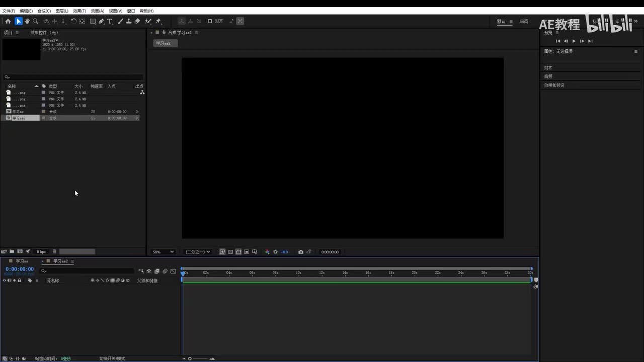Open the 文件(F) menu
The image size is (644, 362).
pyautogui.click(x=9, y=11)
